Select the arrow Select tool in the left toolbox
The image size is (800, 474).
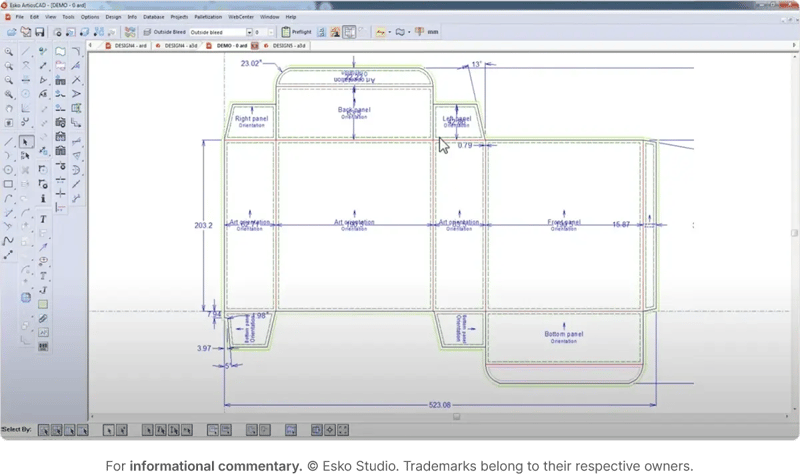(x=25, y=142)
